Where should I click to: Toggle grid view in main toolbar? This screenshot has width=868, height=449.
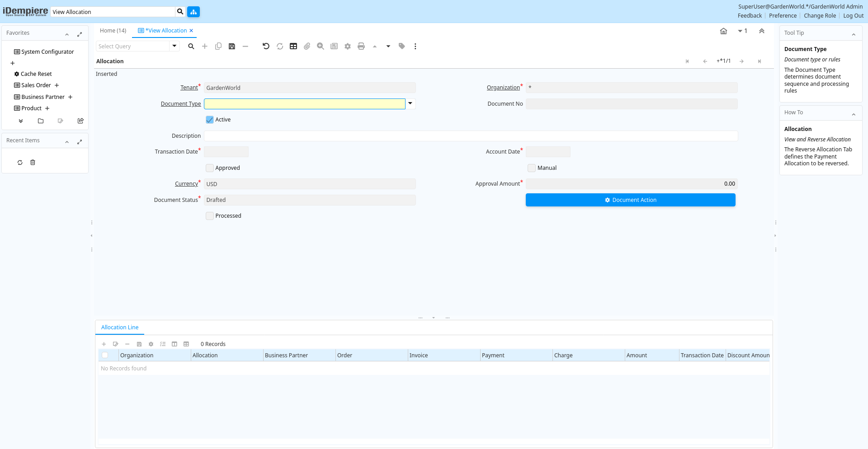pos(293,46)
